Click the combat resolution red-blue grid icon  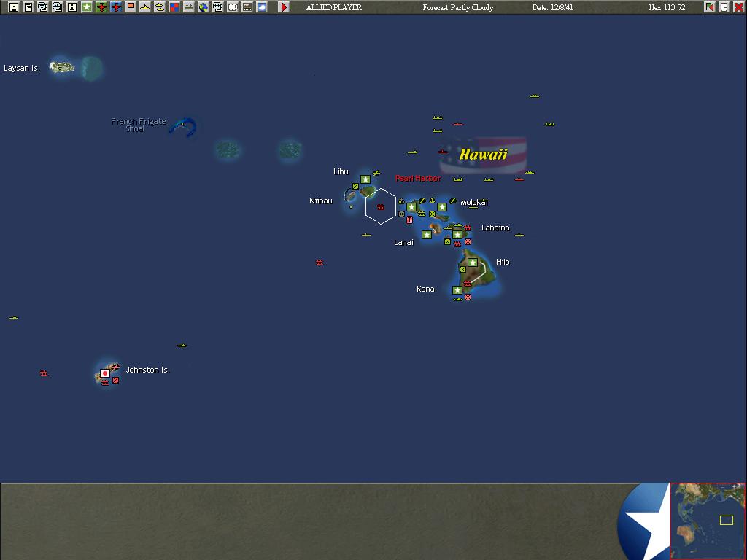point(175,7)
